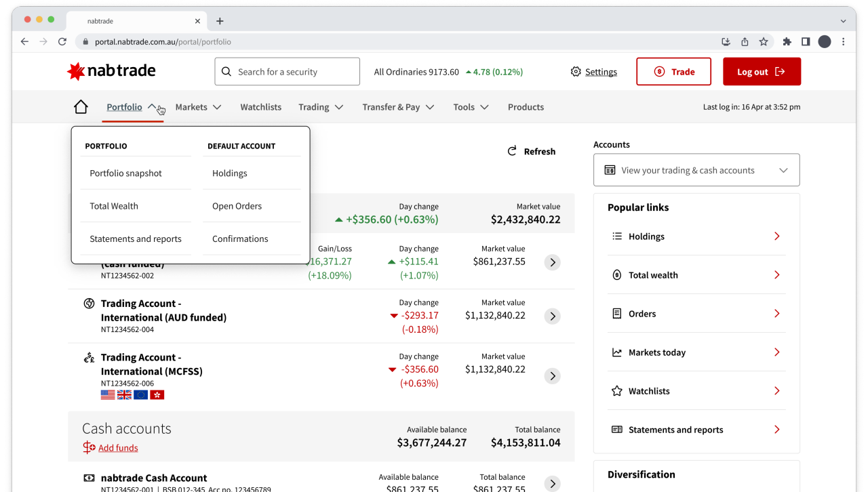Open Holdings in Popular links

(x=696, y=237)
